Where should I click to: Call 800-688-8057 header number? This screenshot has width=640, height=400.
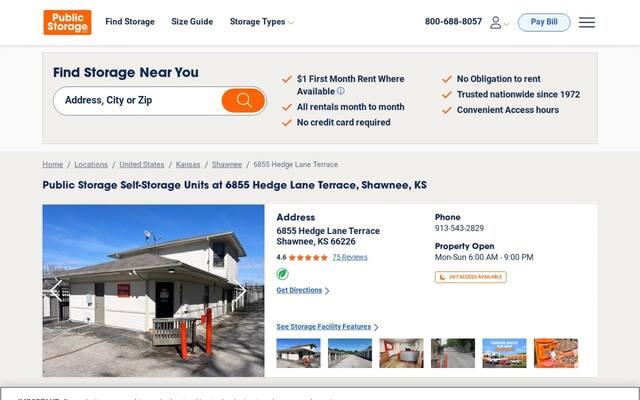point(453,22)
